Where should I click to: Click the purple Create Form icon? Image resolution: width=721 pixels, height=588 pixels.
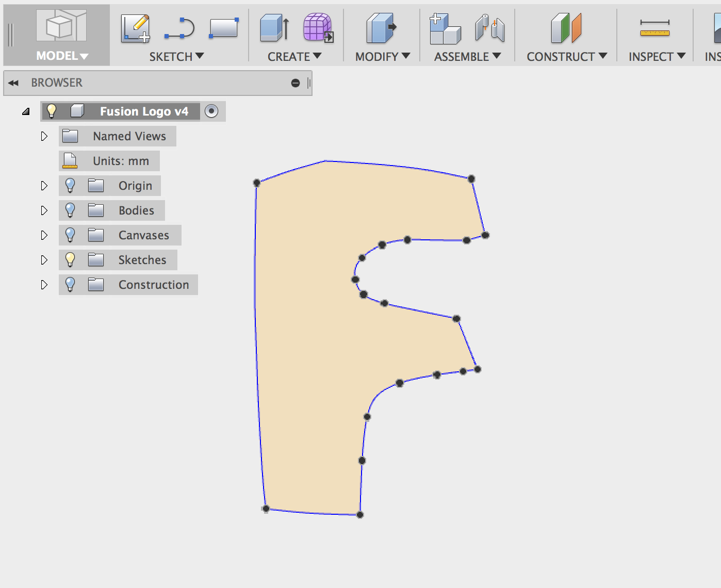click(318, 28)
